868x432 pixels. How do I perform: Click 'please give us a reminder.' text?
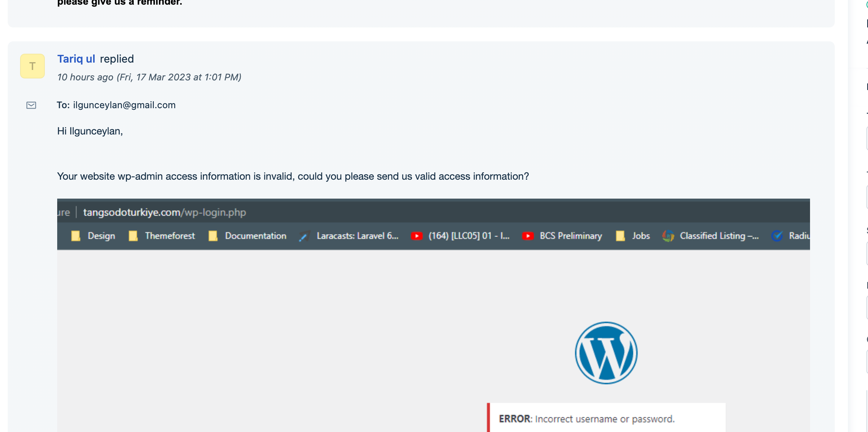click(x=119, y=2)
